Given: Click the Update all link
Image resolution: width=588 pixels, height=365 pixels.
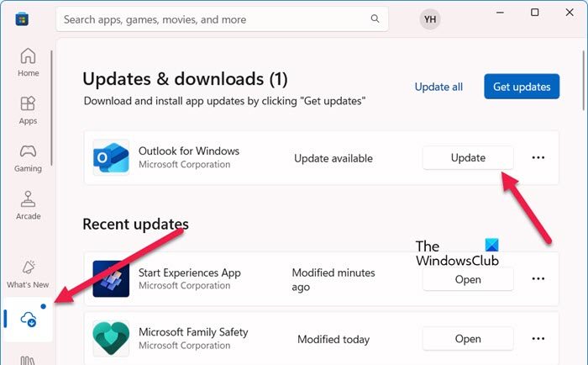Looking at the screenshot, I should coord(438,87).
